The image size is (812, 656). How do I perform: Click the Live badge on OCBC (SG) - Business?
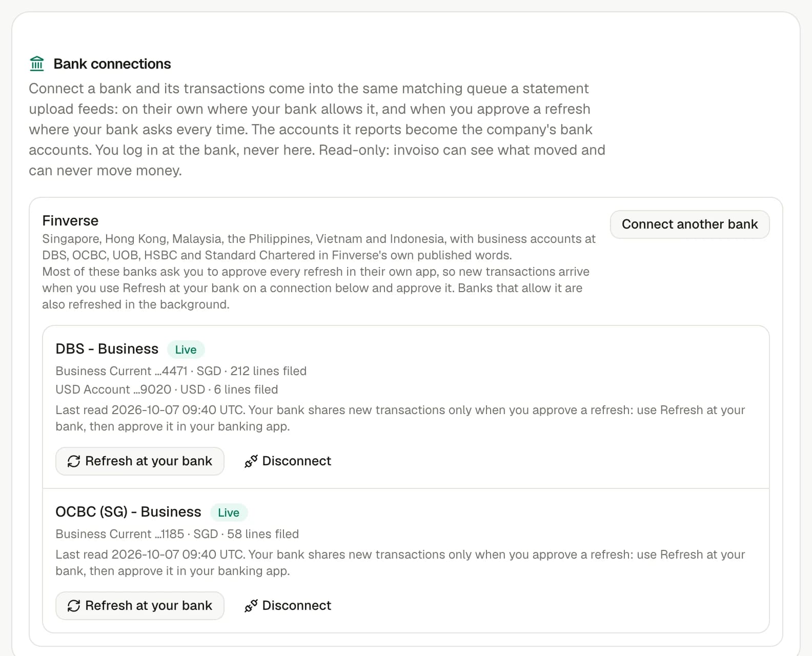point(229,512)
